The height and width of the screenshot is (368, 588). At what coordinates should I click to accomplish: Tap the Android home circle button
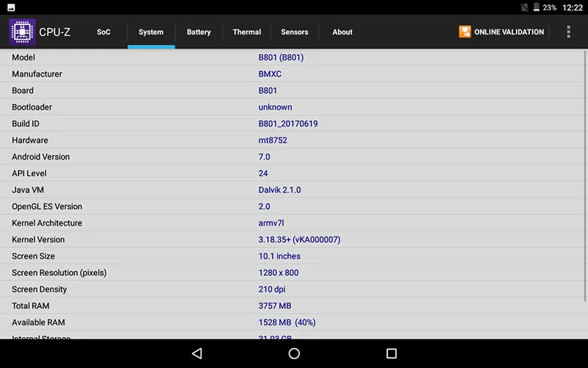tap(294, 353)
